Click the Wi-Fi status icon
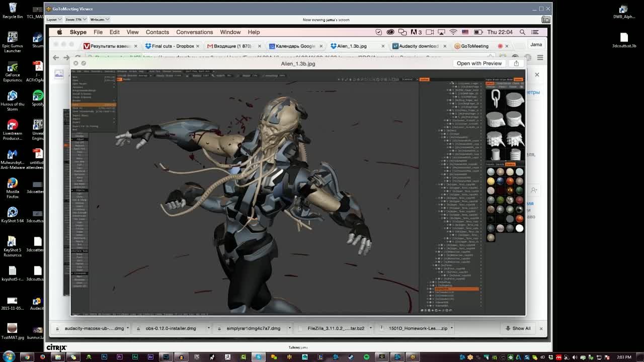The height and width of the screenshot is (362, 644). point(453,32)
